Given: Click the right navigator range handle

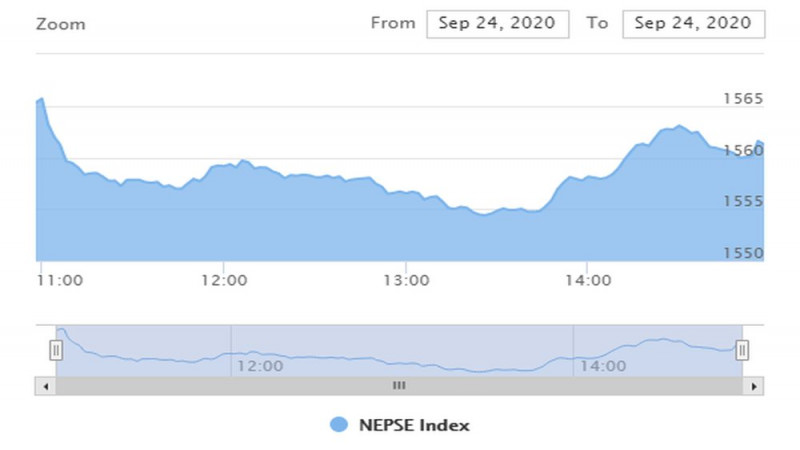Looking at the screenshot, I should (742, 351).
